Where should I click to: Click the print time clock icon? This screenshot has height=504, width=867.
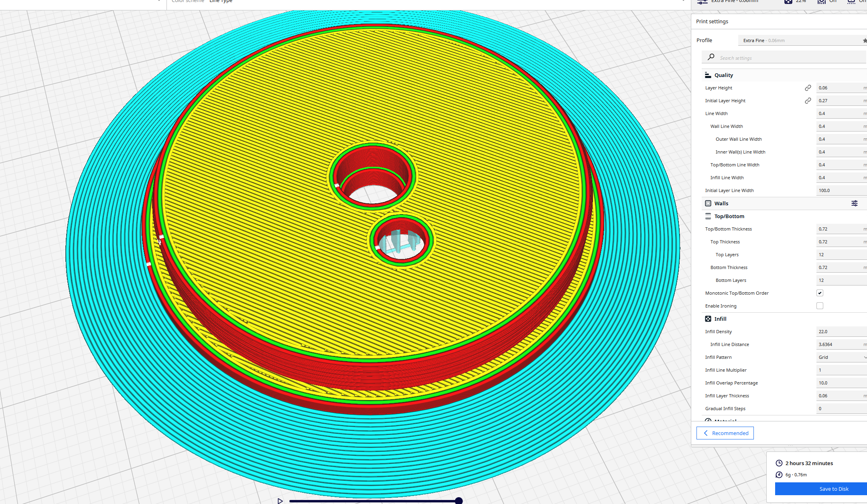779,463
